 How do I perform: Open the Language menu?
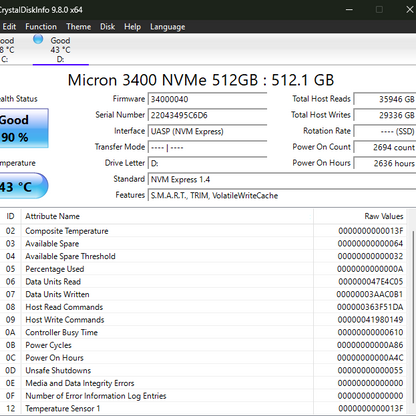[x=167, y=27]
